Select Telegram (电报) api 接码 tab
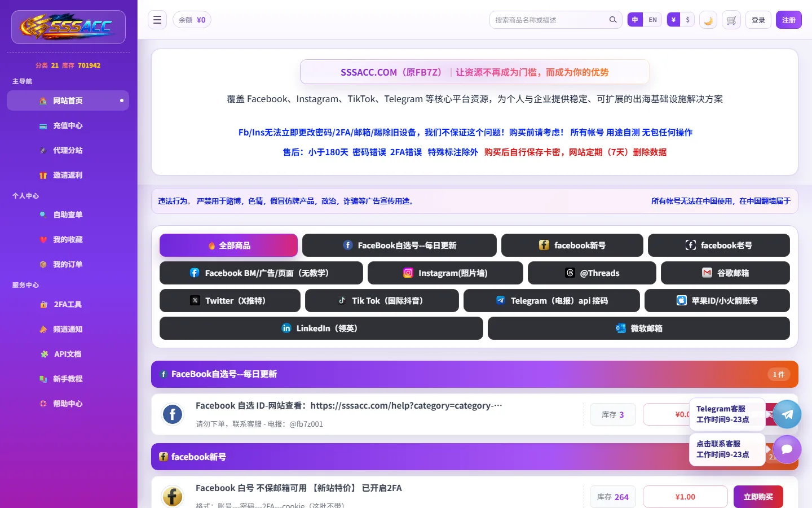The height and width of the screenshot is (508, 812). pyautogui.click(x=551, y=301)
